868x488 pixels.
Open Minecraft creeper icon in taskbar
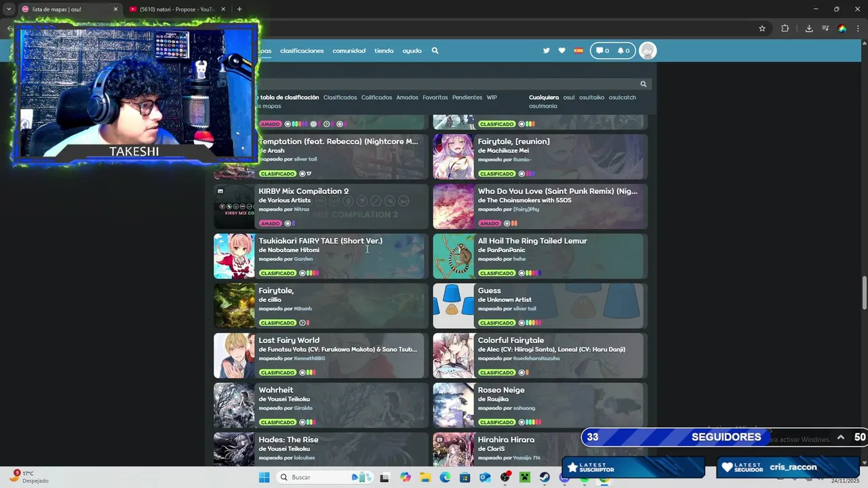tap(525, 477)
